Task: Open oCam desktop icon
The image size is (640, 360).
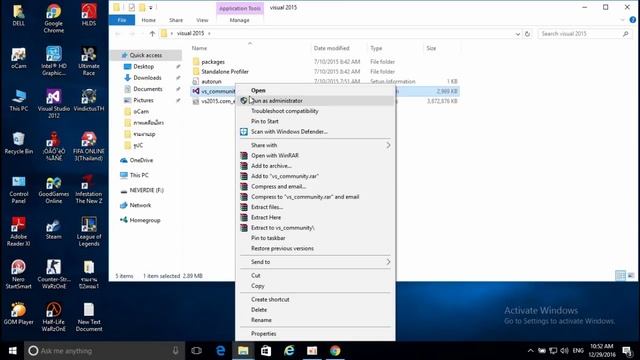Action: (18, 58)
